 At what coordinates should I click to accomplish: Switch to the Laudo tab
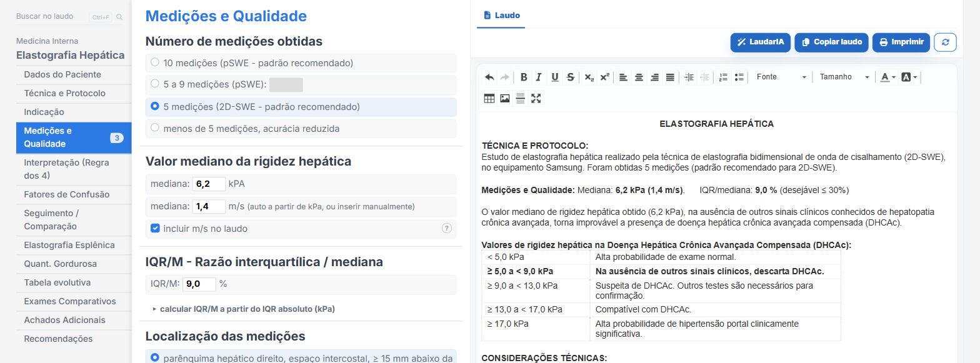click(x=501, y=15)
